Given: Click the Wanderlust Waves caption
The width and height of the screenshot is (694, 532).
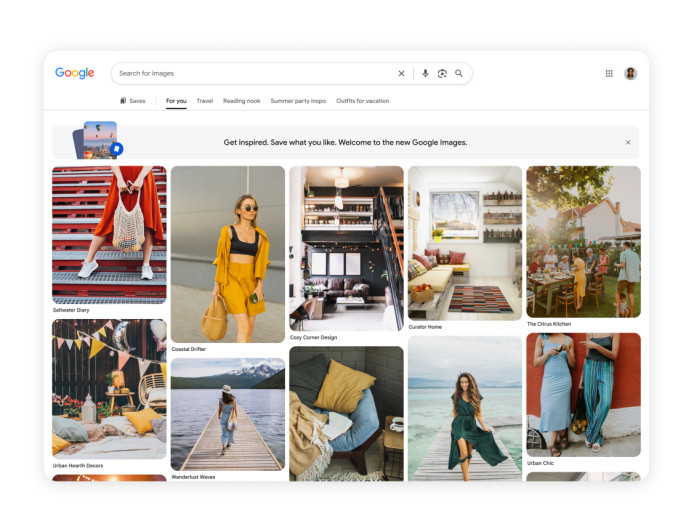Looking at the screenshot, I should (193, 477).
